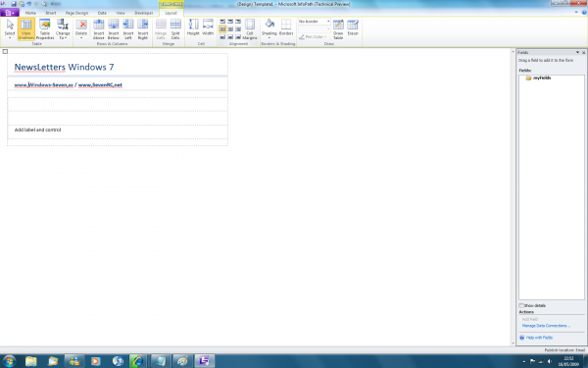Open Manage Data Connections link
The height and width of the screenshot is (368, 588).
[x=546, y=326]
